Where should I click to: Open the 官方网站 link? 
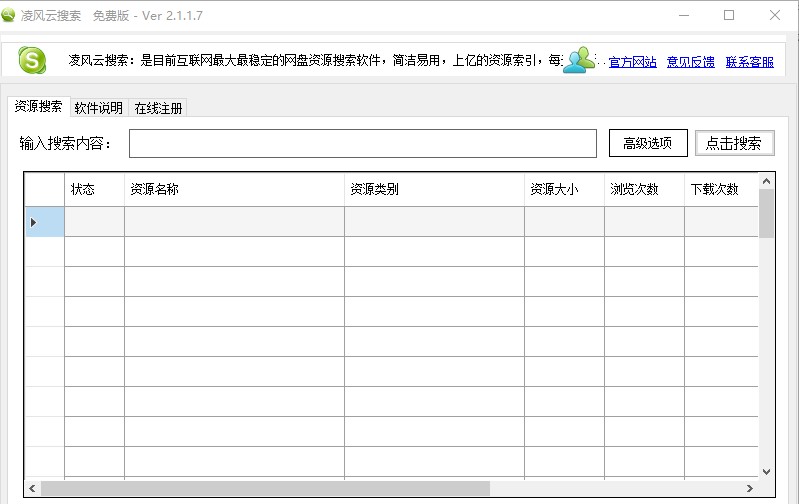[x=632, y=62]
